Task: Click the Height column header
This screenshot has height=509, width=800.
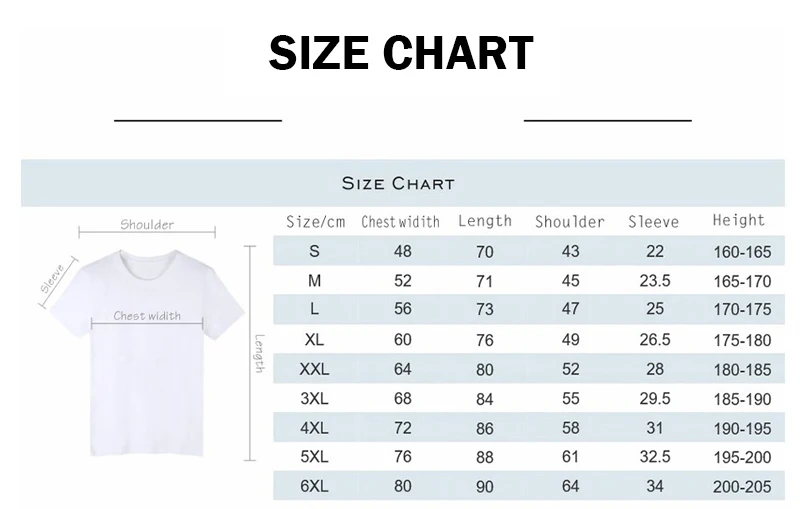Action: point(739,220)
